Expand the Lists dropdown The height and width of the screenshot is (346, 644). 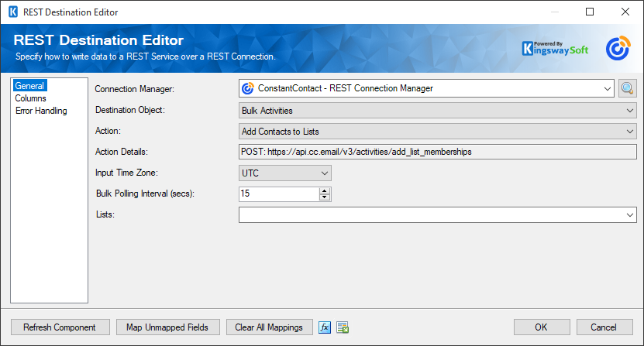point(437,214)
